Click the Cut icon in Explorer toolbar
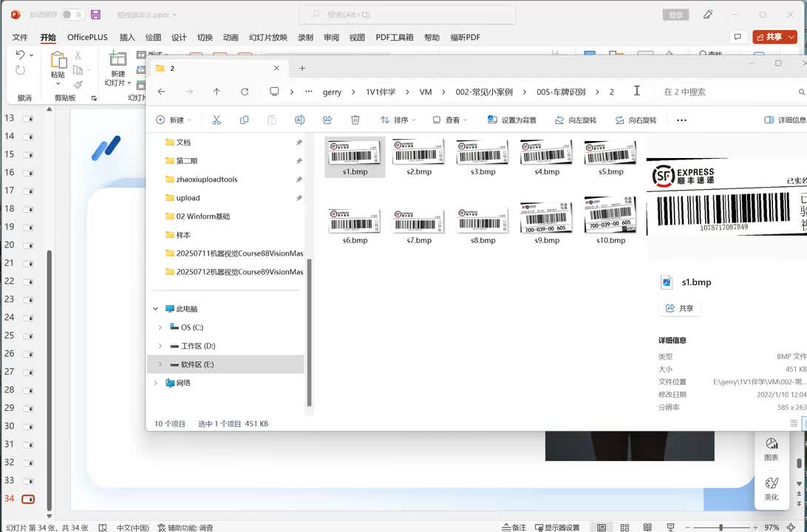The image size is (807, 532). (216, 120)
